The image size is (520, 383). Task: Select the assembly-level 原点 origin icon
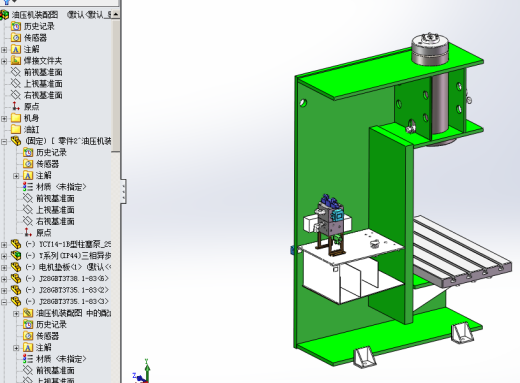pyautogui.click(x=16, y=106)
